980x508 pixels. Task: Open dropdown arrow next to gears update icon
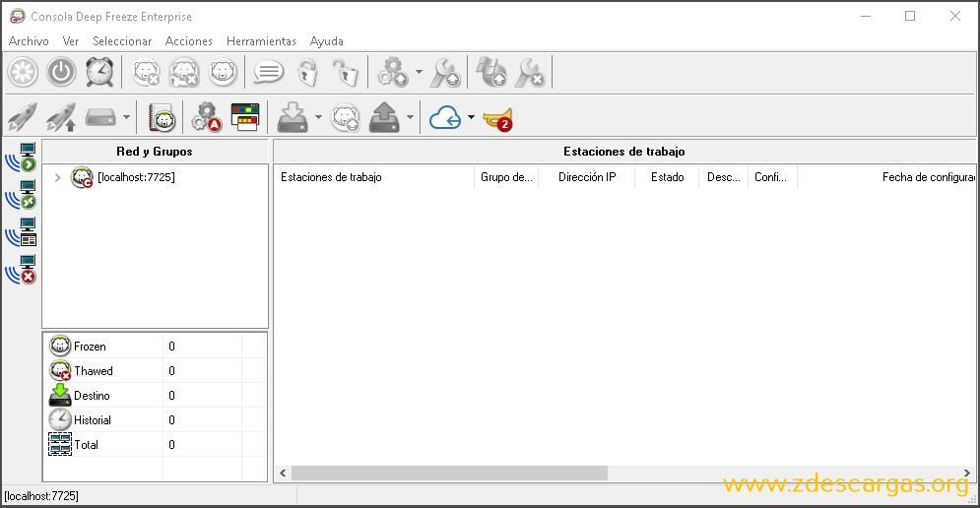[419, 73]
